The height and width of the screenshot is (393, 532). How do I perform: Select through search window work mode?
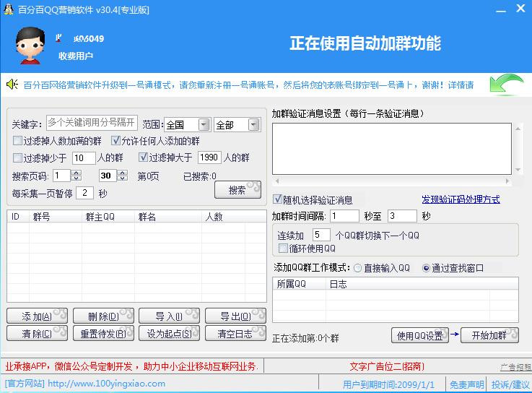(x=426, y=268)
